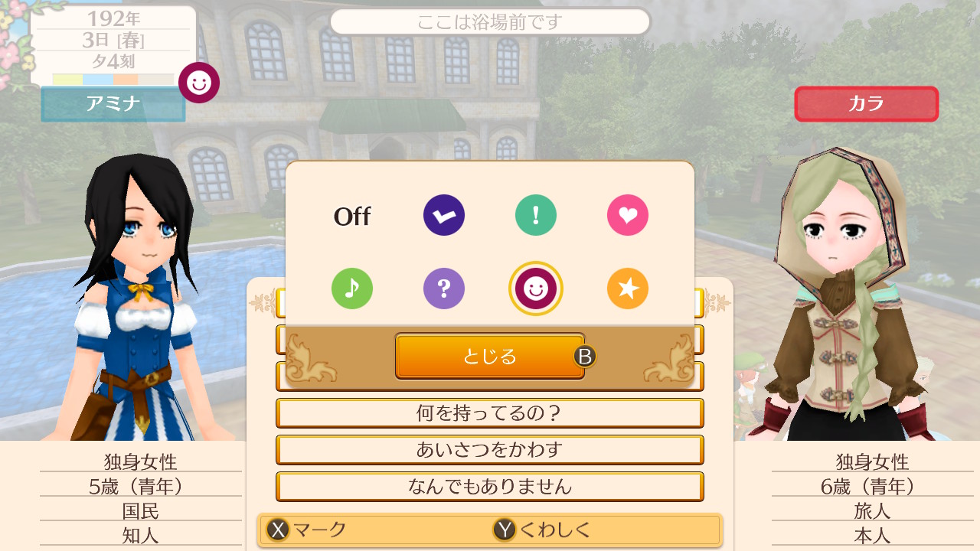Click the time-of-day colored progress bar
The image size is (980, 551).
point(113,79)
